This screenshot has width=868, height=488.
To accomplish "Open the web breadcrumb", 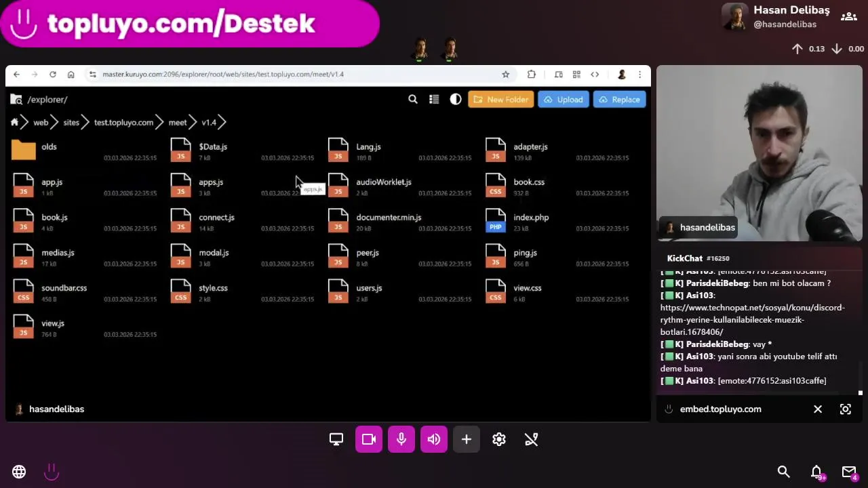I will (41, 123).
